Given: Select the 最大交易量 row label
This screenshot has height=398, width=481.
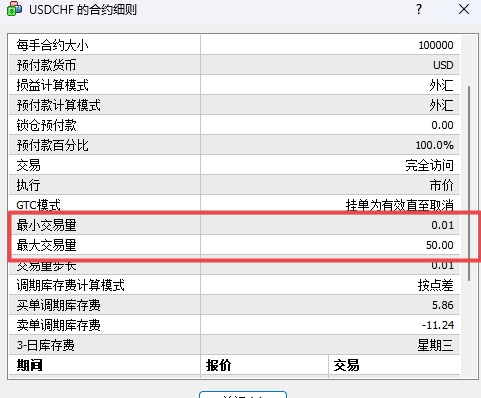Looking at the screenshot, I should pos(46,245).
